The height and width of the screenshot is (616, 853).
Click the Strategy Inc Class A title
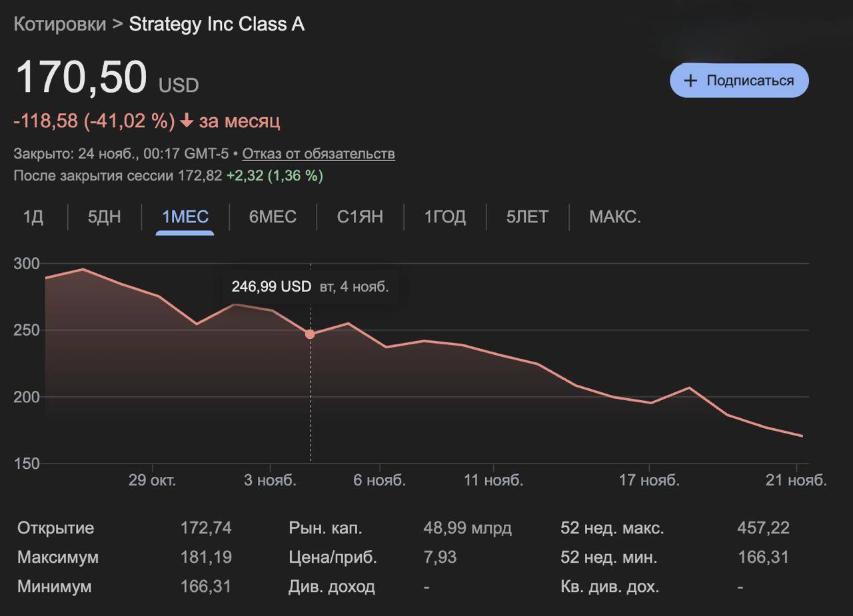[x=217, y=24]
